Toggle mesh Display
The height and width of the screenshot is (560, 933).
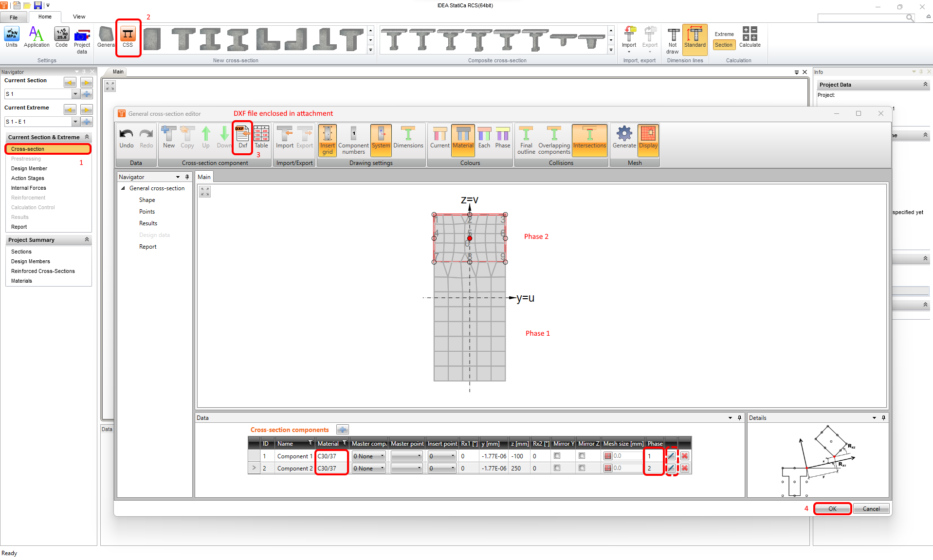(x=648, y=141)
